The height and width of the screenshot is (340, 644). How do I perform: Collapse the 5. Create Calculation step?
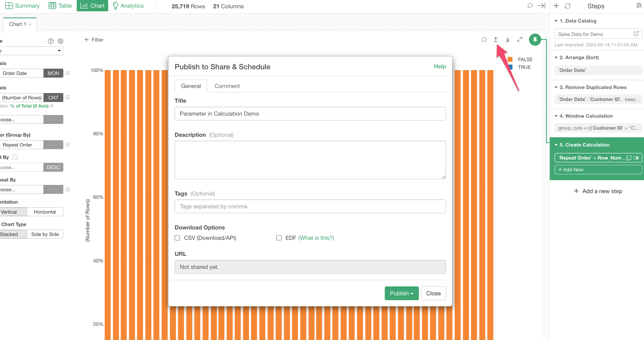(x=556, y=145)
